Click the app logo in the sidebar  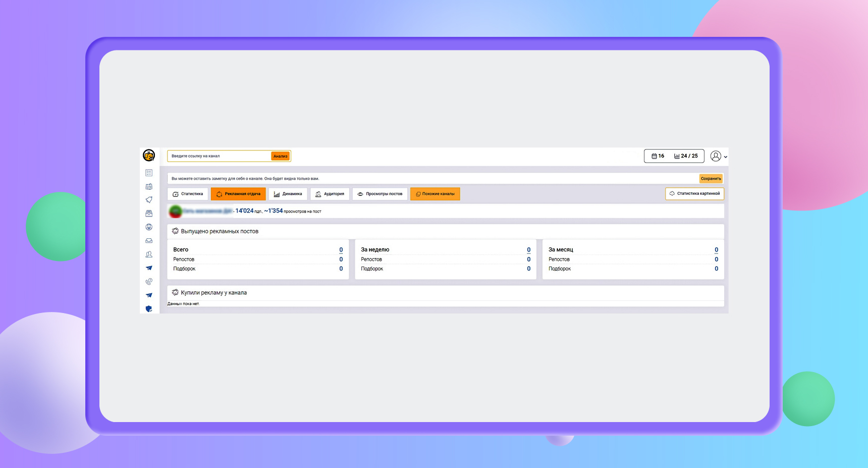click(x=149, y=155)
